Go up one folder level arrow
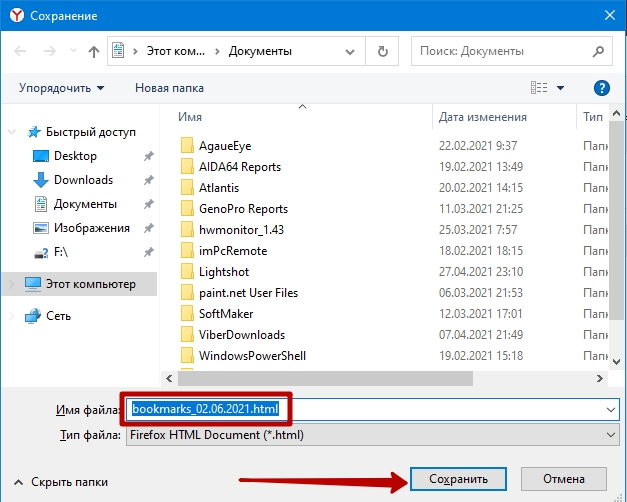The width and height of the screenshot is (627, 502). (x=94, y=51)
